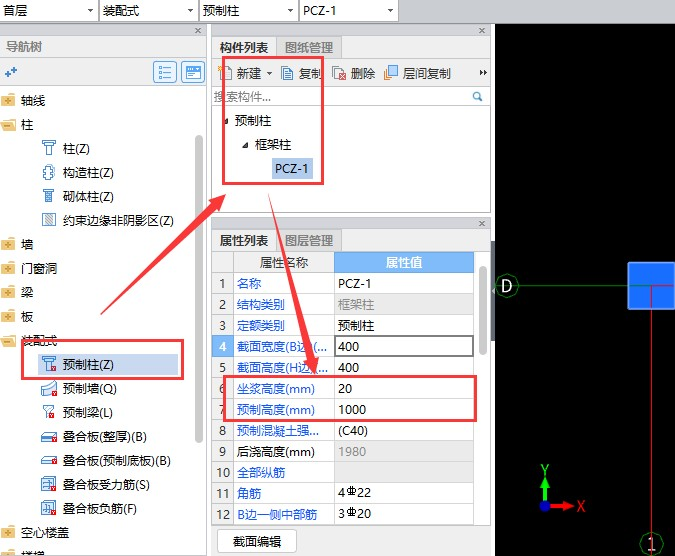The width and height of the screenshot is (675, 556).
Task: Click 坐浆高度 value 20 cell
Action: [404, 388]
